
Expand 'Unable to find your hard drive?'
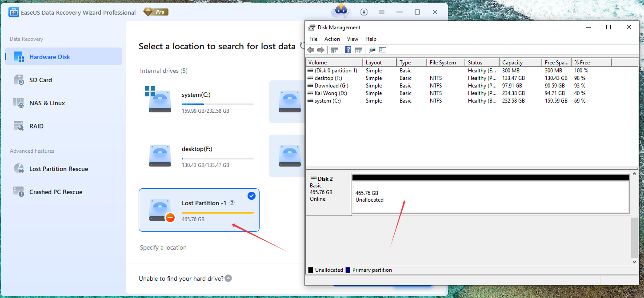point(228,278)
